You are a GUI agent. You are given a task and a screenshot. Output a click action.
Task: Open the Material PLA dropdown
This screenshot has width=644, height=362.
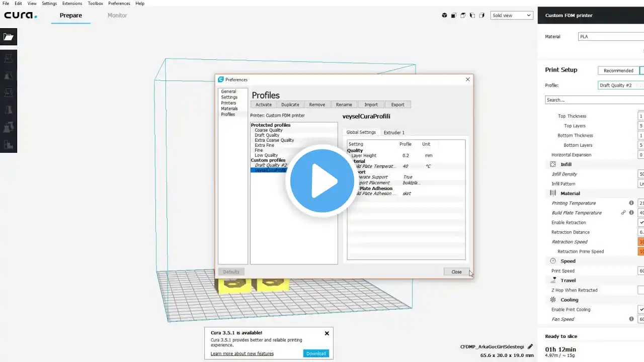[x=611, y=37]
